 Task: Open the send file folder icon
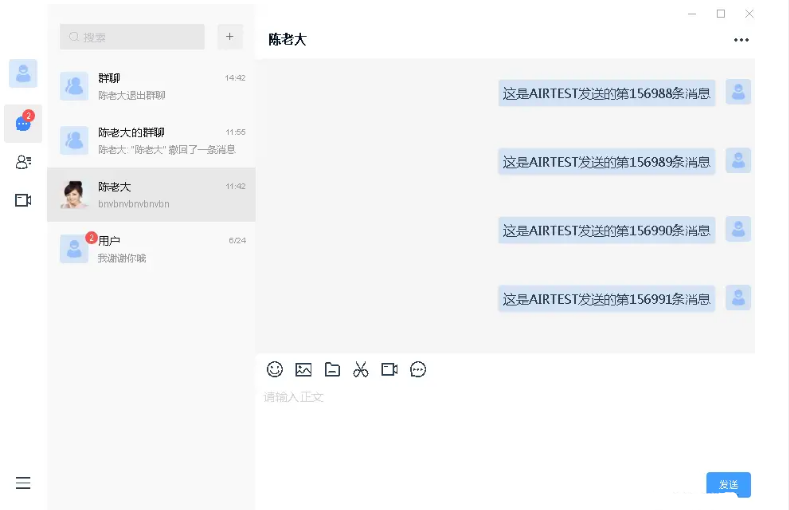tap(332, 370)
